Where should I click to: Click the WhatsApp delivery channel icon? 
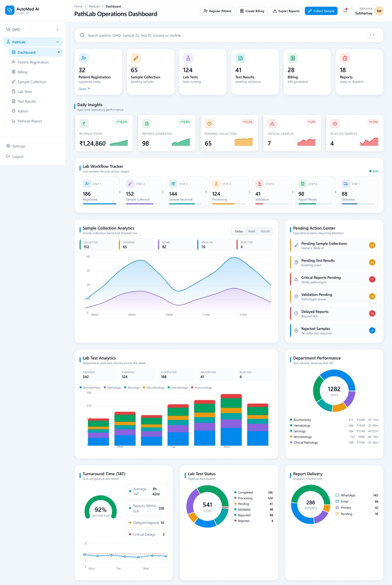[337, 495]
